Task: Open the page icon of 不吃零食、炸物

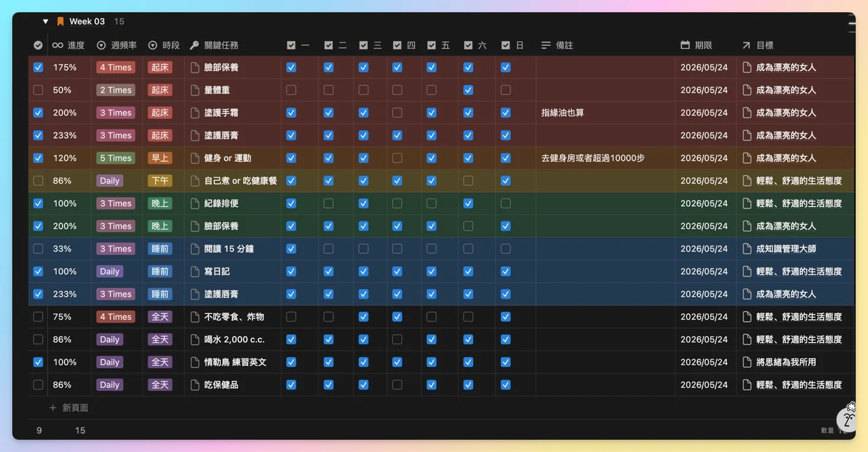Action: [195, 317]
